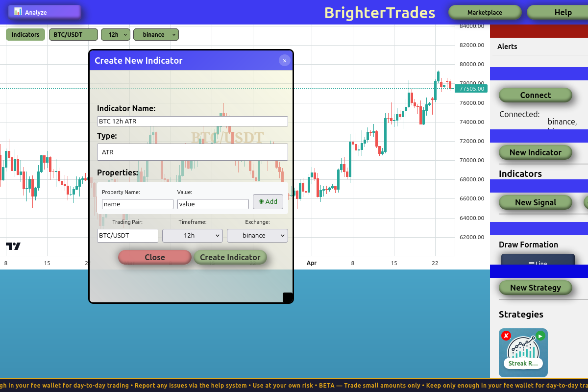Viewport: 588px width, 392px height.
Task: Click the TradingView logo on the chart
Action: pyautogui.click(x=13, y=246)
